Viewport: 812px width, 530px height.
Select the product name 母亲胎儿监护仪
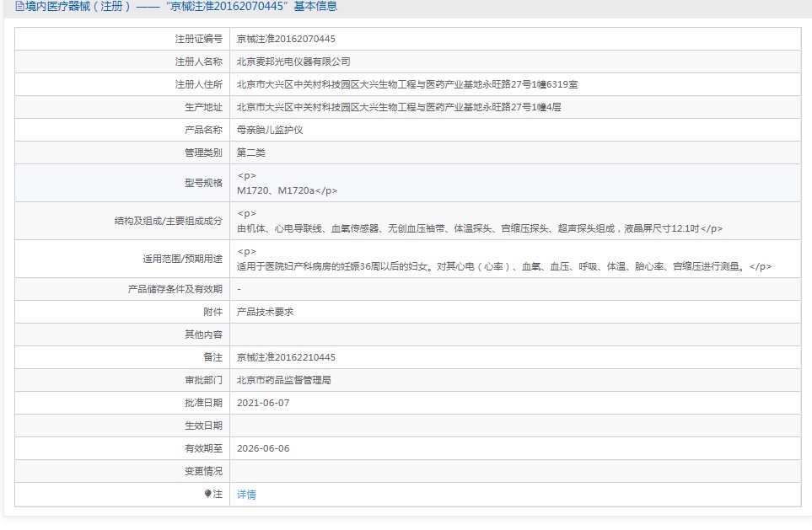pos(270,130)
